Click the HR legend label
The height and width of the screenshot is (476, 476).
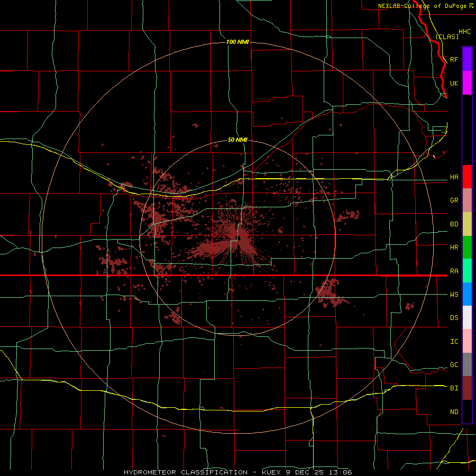tap(454, 248)
